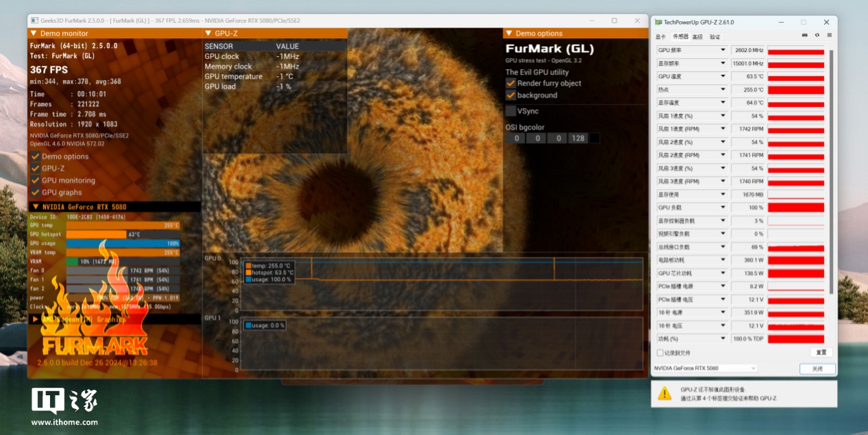Viewport: 868px width, 435px height.
Task: Open the GPU-Z hamburger menu icon
Action: pyautogui.click(x=828, y=36)
